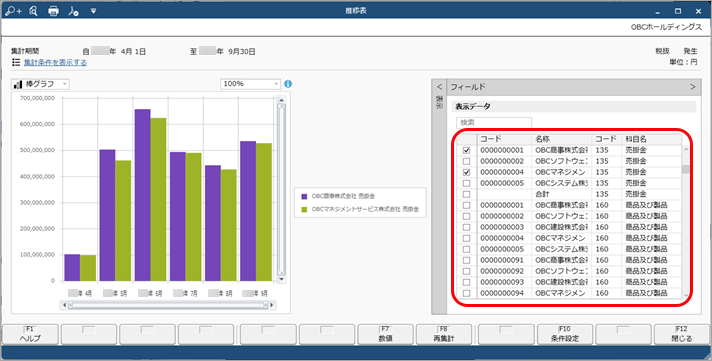Click the chart vertical scrollbar up arrow
Screen dimensions: 712x361
click(282, 100)
